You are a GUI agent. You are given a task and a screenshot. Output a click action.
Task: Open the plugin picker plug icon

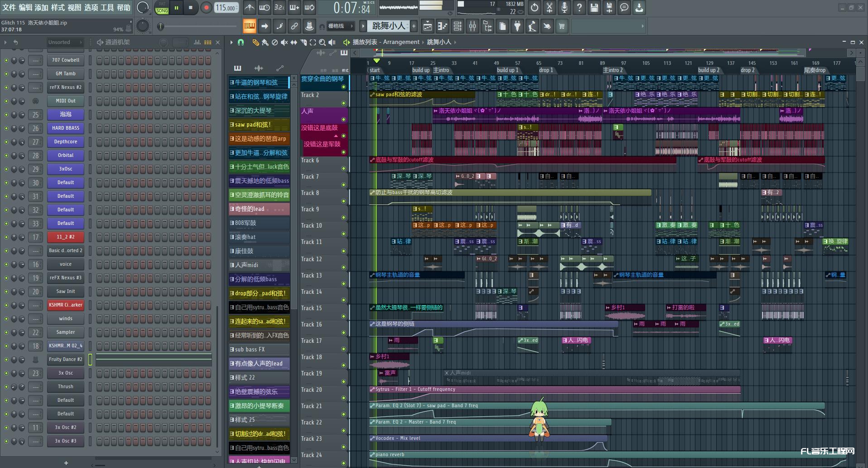point(517,26)
